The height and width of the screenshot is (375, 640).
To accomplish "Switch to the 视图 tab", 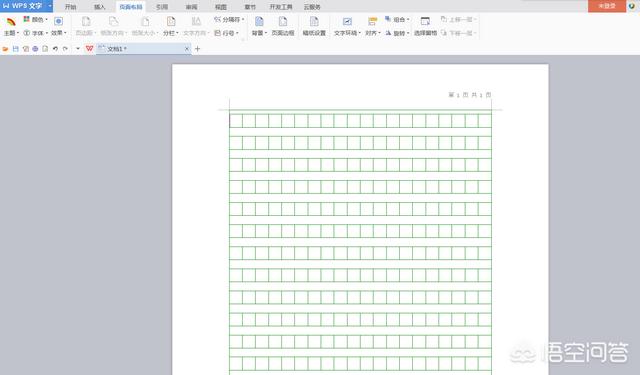I will (221, 7).
